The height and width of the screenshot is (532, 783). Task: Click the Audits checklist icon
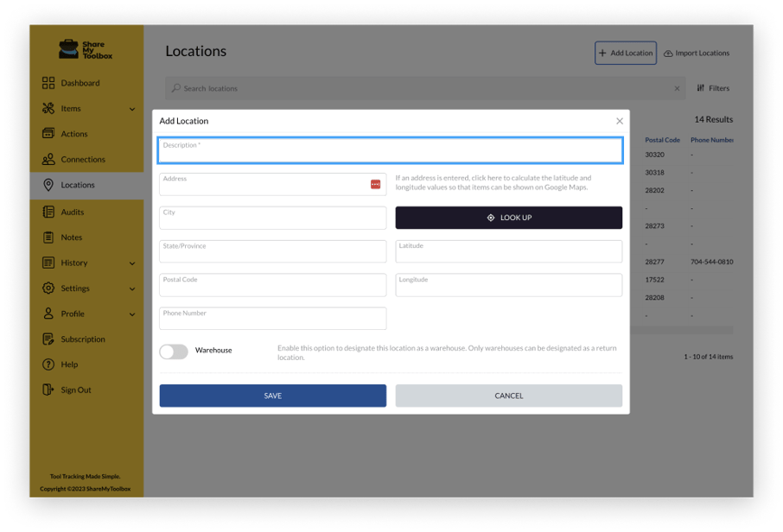(48, 212)
